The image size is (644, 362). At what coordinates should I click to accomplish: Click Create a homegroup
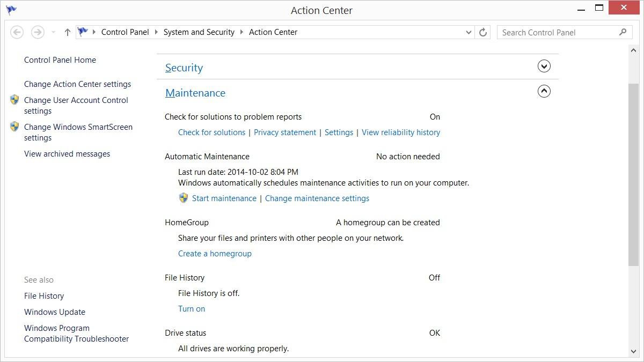pos(215,253)
